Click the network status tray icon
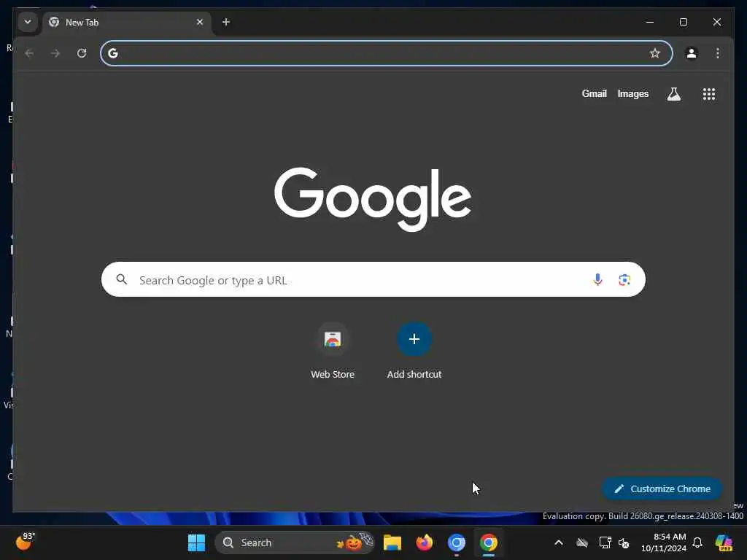The width and height of the screenshot is (747, 560). (605, 542)
